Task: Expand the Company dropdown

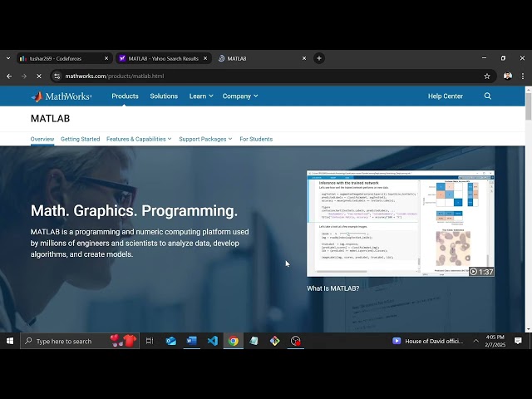Action: [240, 96]
